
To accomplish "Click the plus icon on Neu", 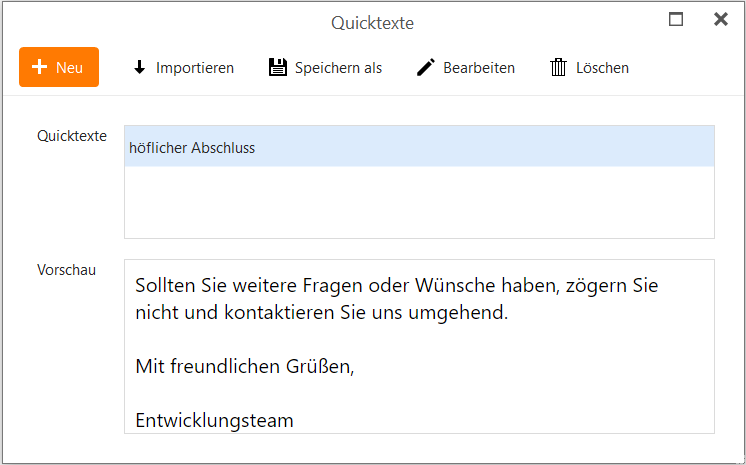I will 39,67.
